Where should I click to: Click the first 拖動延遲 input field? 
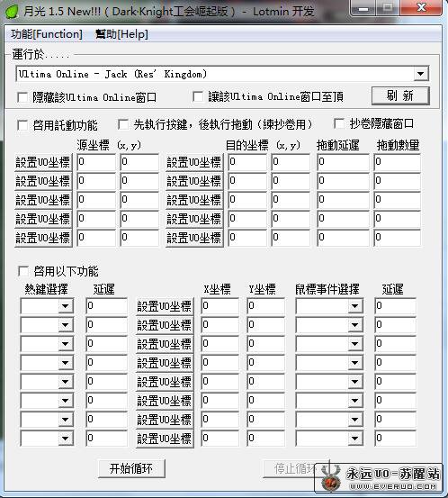pyautogui.click(x=343, y=162)
